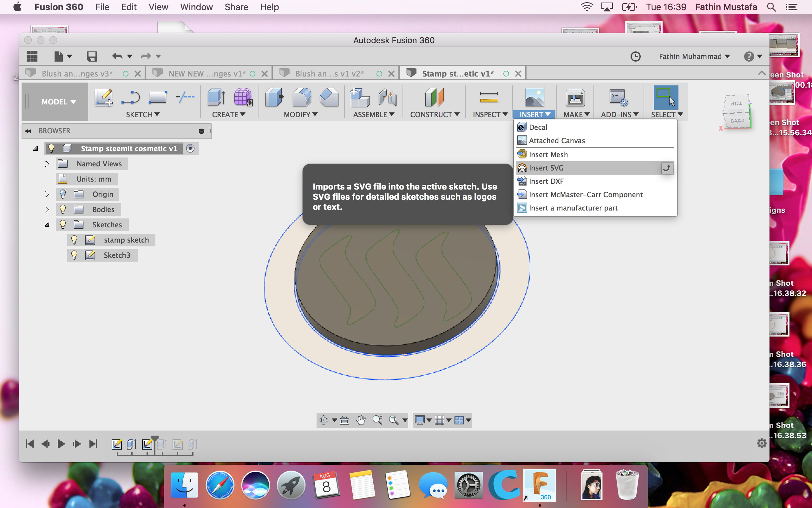This screenshot has width=812, height=508.
Task: Open the Job Status clock icon
Action: point(635,57)
